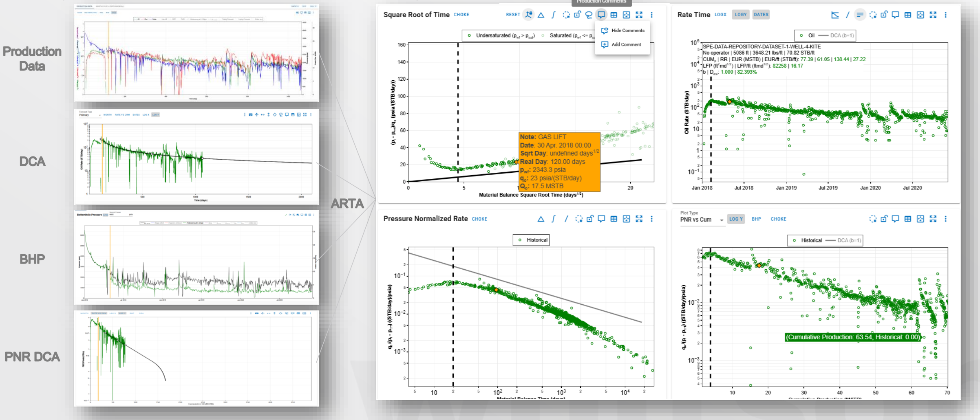This screenshot has height=420, width=980.
Task: Open three-dot menu in Rate Time panel
Action: (x=945, y=15)
